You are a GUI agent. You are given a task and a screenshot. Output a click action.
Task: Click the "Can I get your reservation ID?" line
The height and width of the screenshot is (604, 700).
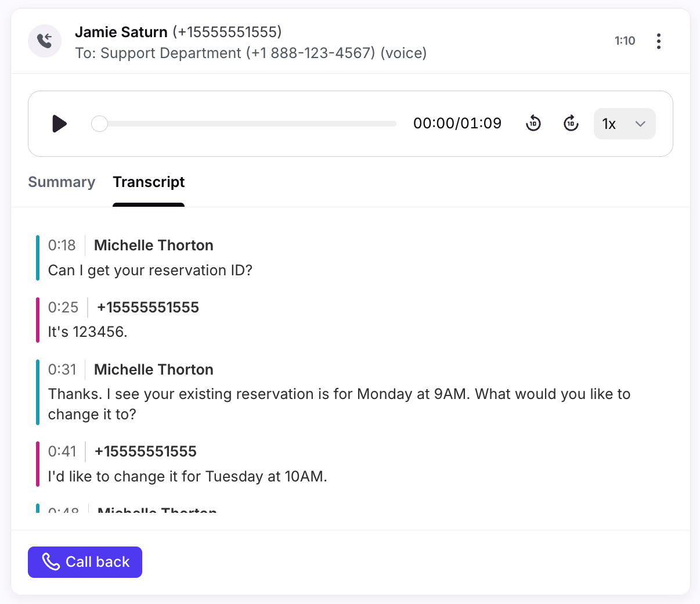click(x=150, y=271)
